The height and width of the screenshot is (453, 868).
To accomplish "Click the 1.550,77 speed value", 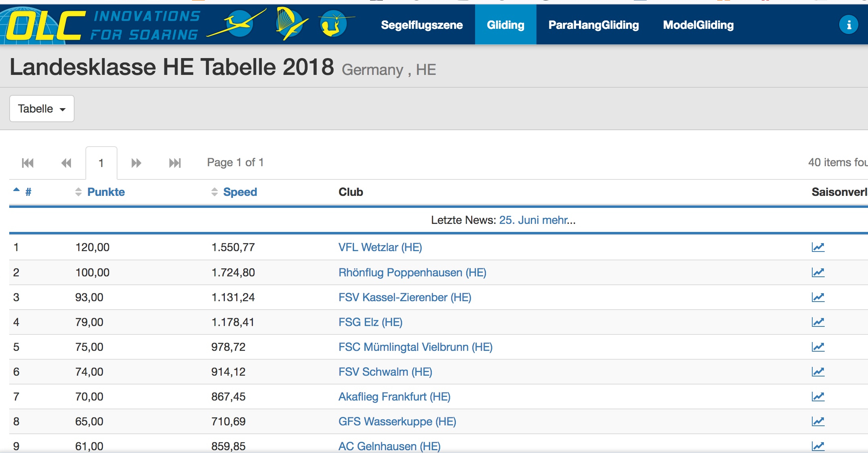I will [x=233, y=247].
